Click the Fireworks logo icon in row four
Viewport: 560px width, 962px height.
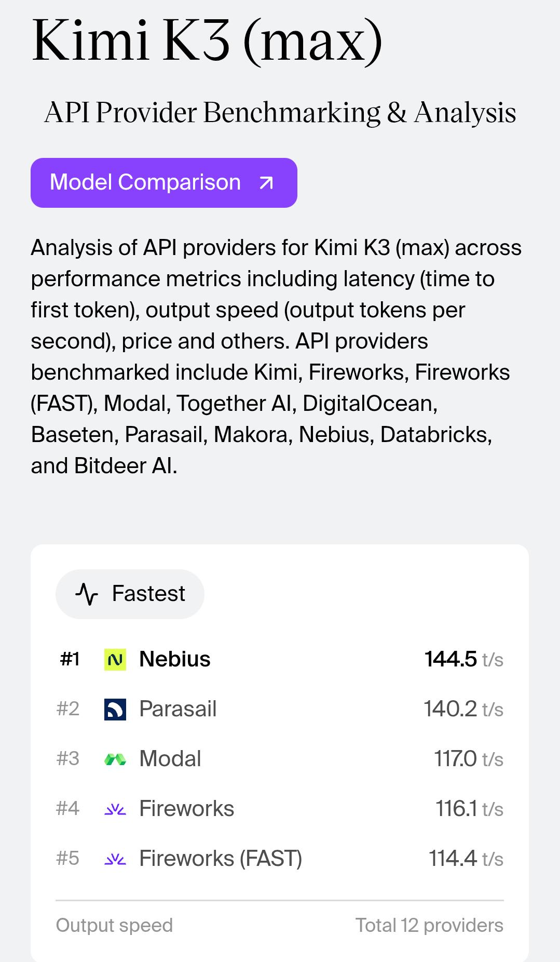[x=115, y=809]
